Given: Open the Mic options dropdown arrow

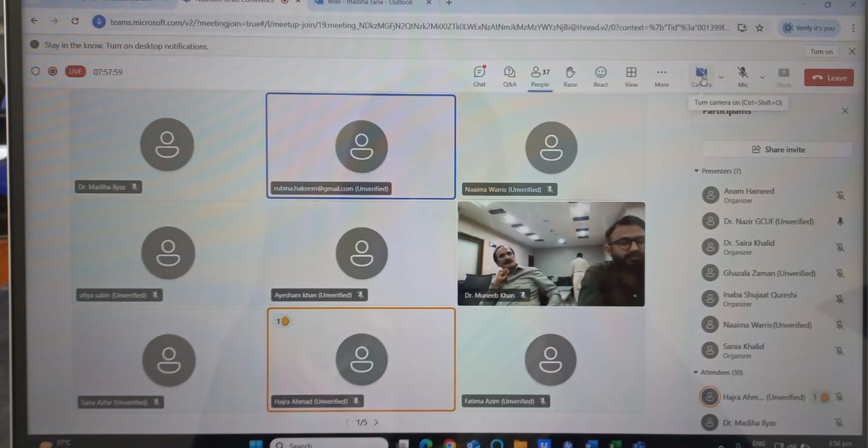Looking at the screenshot, I should coord(762,77).
